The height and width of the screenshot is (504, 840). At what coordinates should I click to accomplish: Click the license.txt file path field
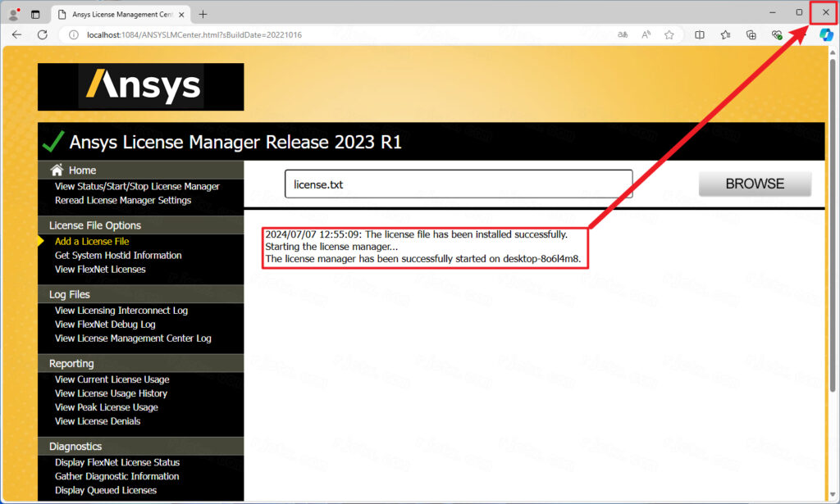tap(459, 184)
